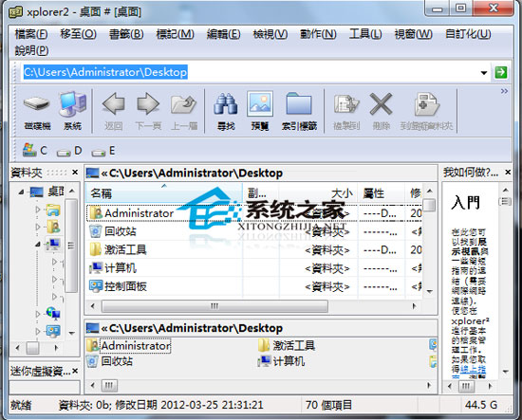Collapse the 桌面 tree root node
Viewport: 522px width, 420px height.
[x=21, y=192]
